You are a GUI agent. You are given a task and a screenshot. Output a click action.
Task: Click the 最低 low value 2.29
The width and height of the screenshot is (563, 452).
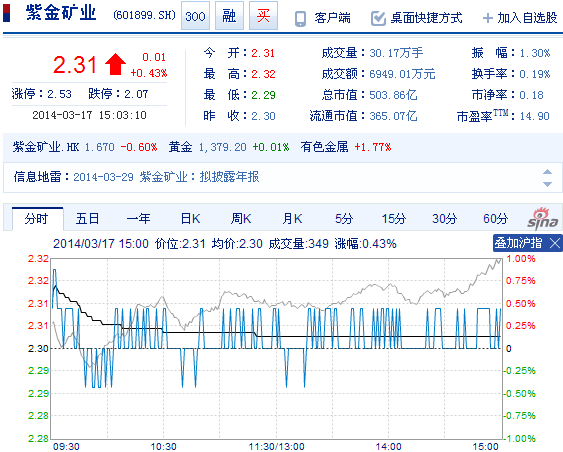click(x=263, y=95)
